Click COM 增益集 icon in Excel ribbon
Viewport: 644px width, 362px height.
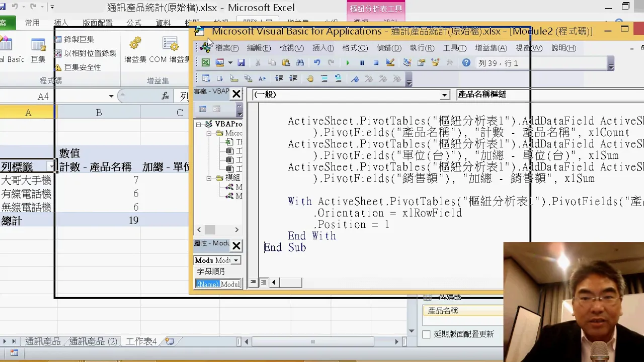[171, 49]
